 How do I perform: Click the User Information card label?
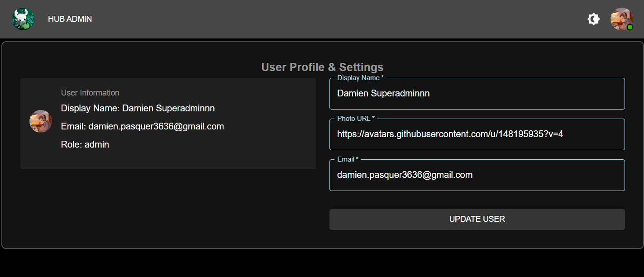pos(90,93)
